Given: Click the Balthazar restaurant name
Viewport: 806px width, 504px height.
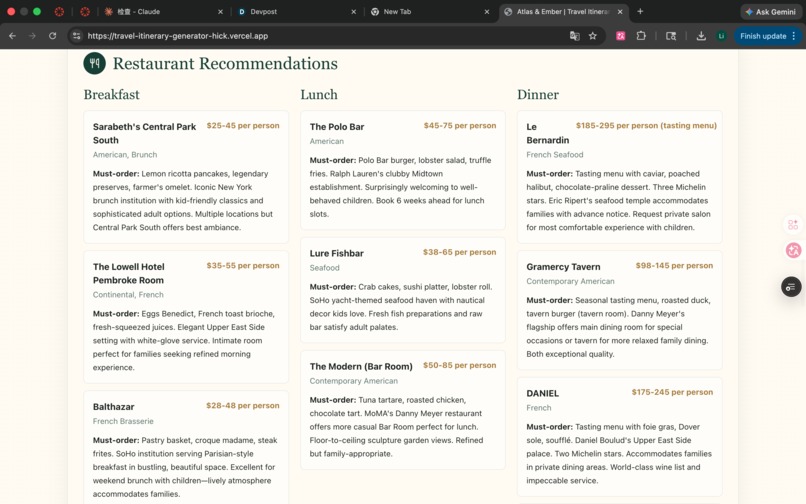Looking at the screenshot, I should coord(114,407).
